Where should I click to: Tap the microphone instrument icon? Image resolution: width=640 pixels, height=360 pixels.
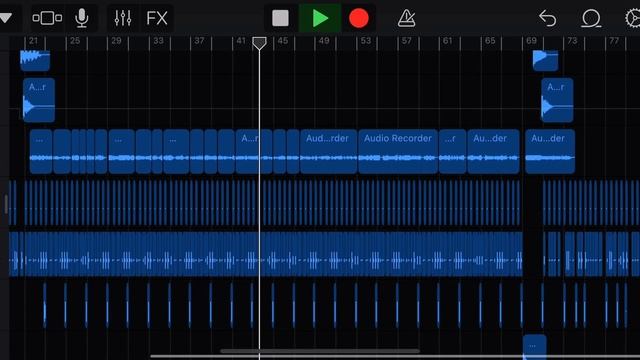pos(82,18)
